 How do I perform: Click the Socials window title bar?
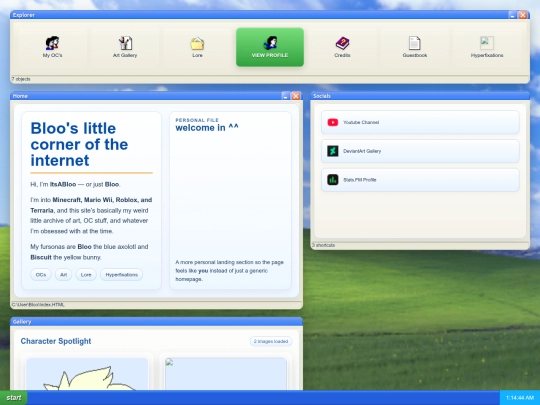[420, 96]
